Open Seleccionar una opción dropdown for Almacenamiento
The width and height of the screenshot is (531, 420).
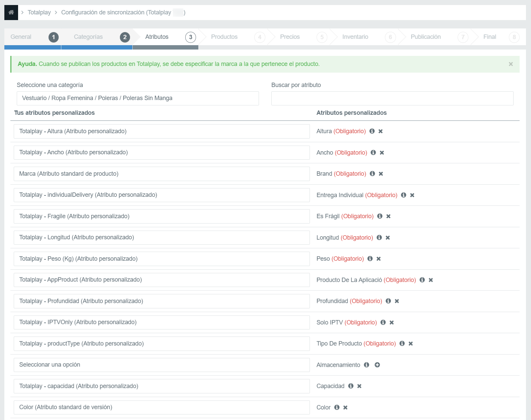click(x=162, y=365)
